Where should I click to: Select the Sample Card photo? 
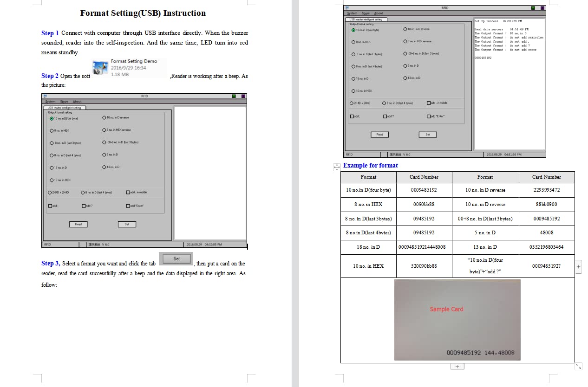pyautogui.click(x=457, y=320)
